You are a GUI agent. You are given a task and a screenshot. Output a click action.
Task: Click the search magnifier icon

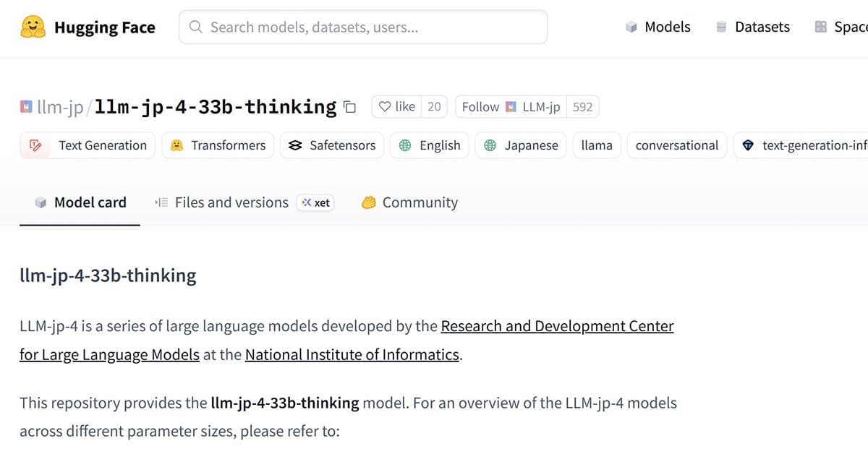(x=195, y=27)
